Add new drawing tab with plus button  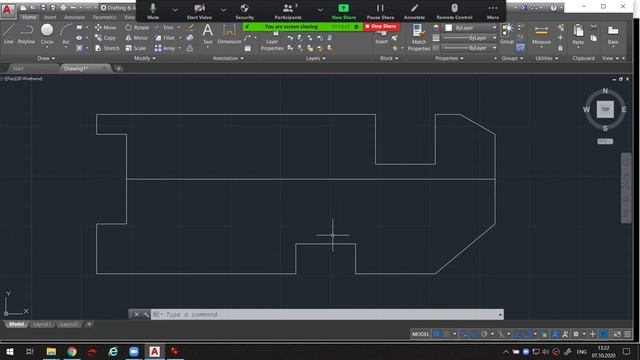(118, 69)
